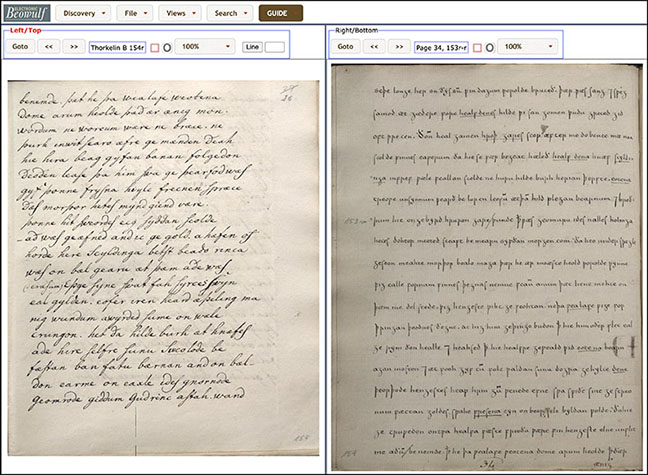Click the Thorkelin B 154r page field

coord(117,48)
